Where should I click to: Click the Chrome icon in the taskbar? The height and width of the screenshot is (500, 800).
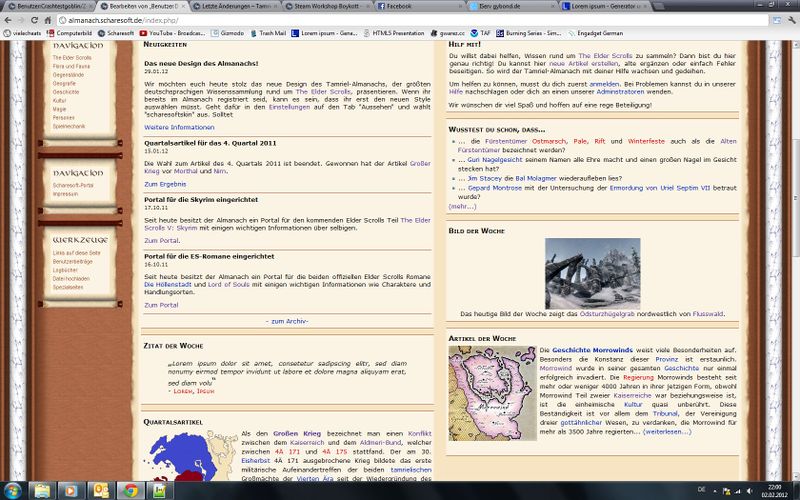click(x=130, y=491)
